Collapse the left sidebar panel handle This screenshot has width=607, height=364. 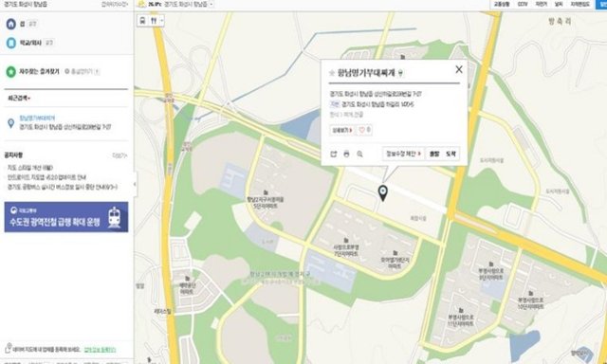[x=135, y=184]
